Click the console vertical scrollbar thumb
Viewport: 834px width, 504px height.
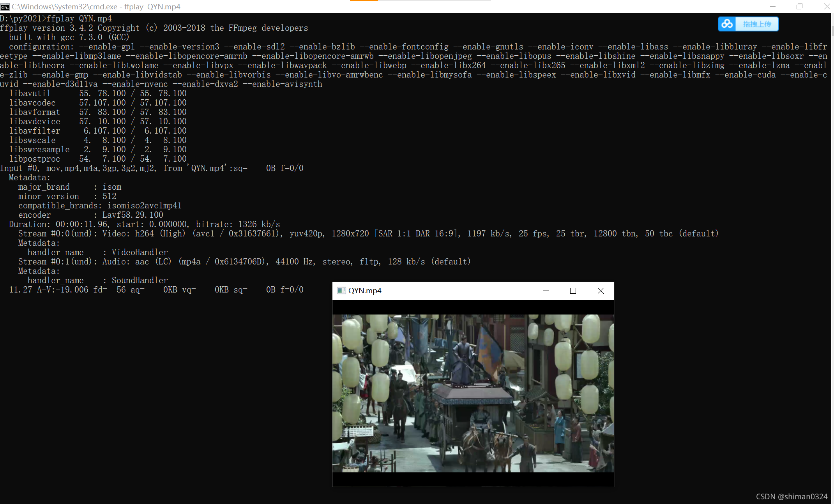pos(832,31)
